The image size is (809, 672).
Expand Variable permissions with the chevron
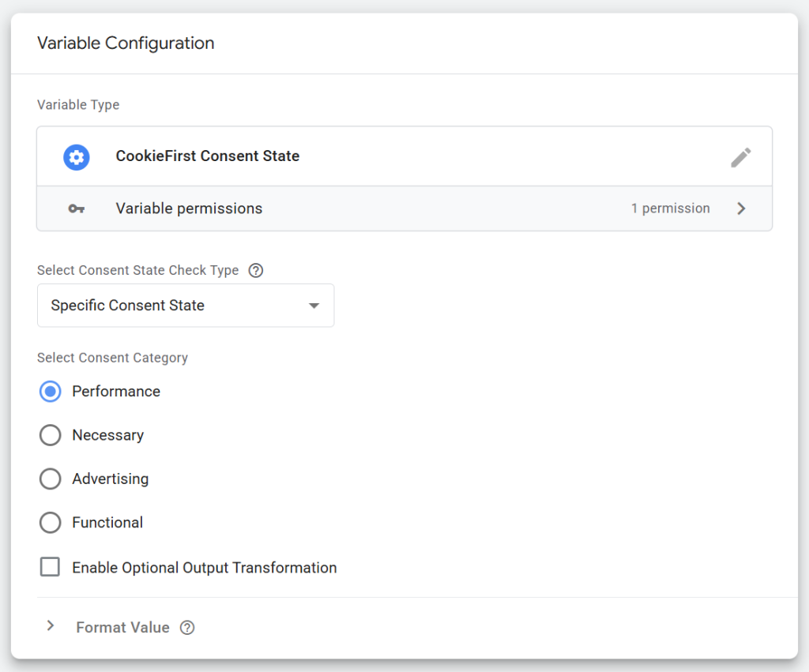click(741, 208)
